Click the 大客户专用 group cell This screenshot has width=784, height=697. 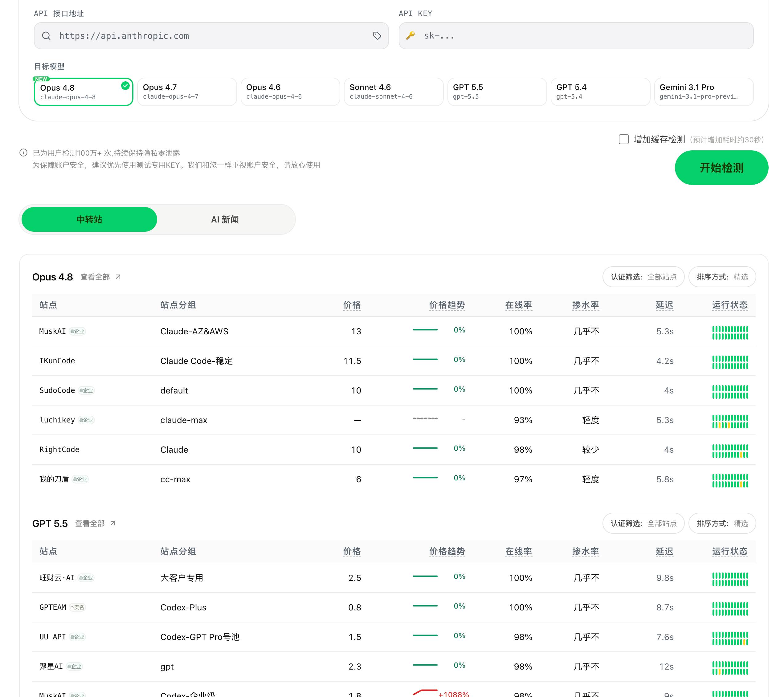pyautogui.click(x=182, y=578)
